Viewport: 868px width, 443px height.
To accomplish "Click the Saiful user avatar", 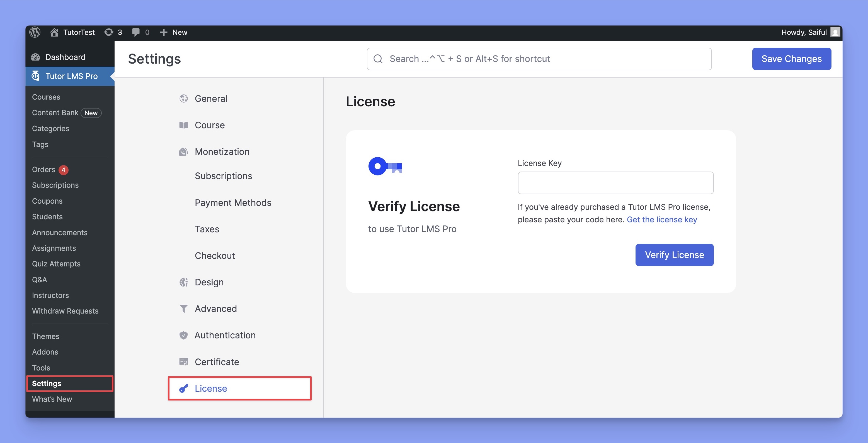I will [x=835, y=32].
